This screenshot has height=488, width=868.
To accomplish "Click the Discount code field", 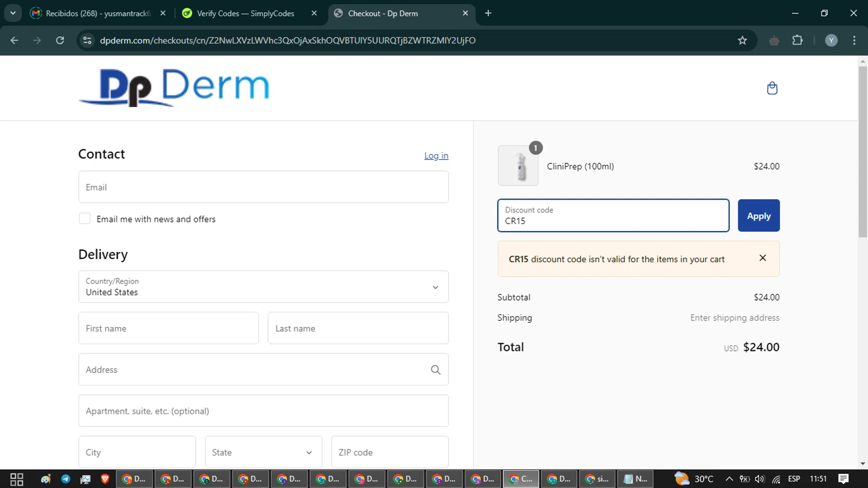I will 613,215.
